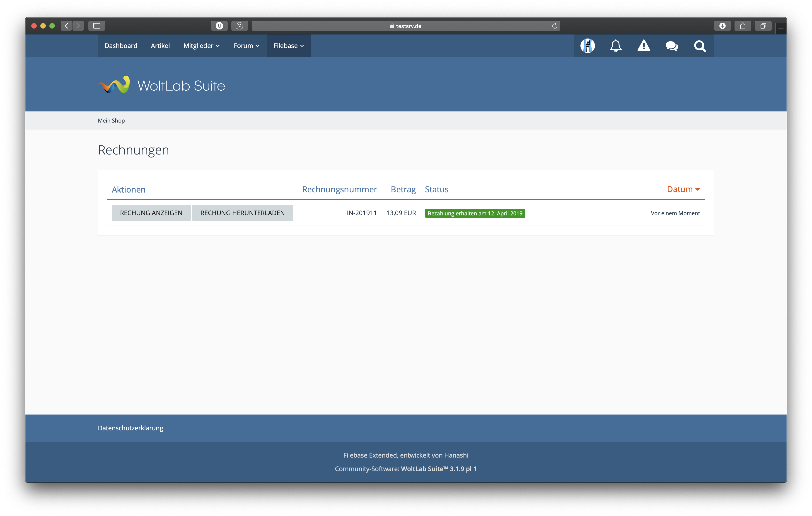
Task: Reload the page with refresh icon
Action: tap(554, 26)
